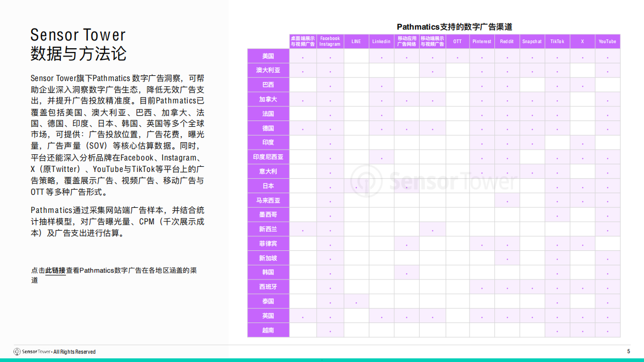
Task: Click the 越南 row YouTube cell
Action: (x=607, y=330)
